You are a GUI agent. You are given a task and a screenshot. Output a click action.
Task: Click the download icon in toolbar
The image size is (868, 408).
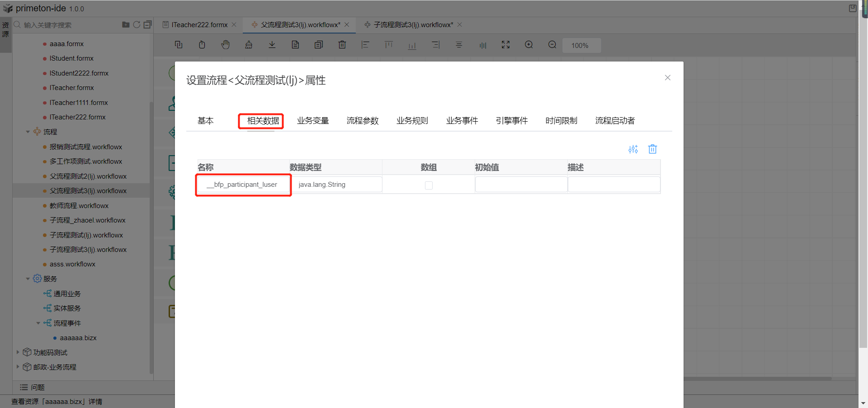coord(272,45)
